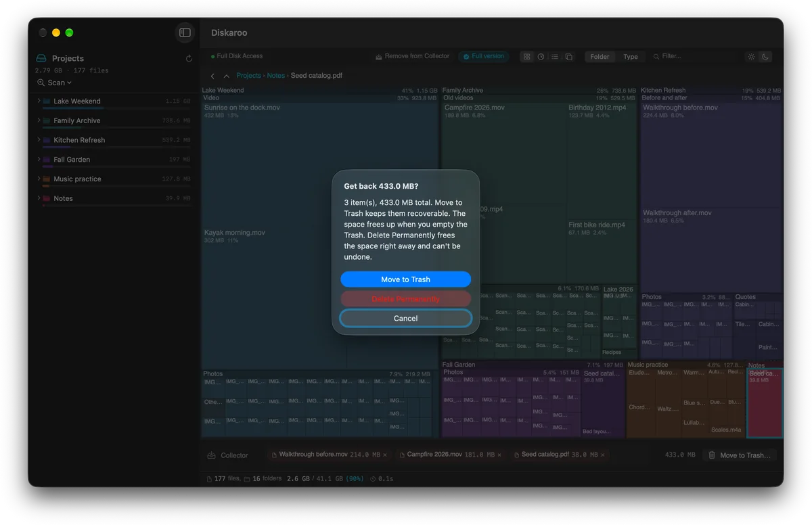Select Birthday 2012.mp4 treemap block
812x525 pixels.
(602, 161)
